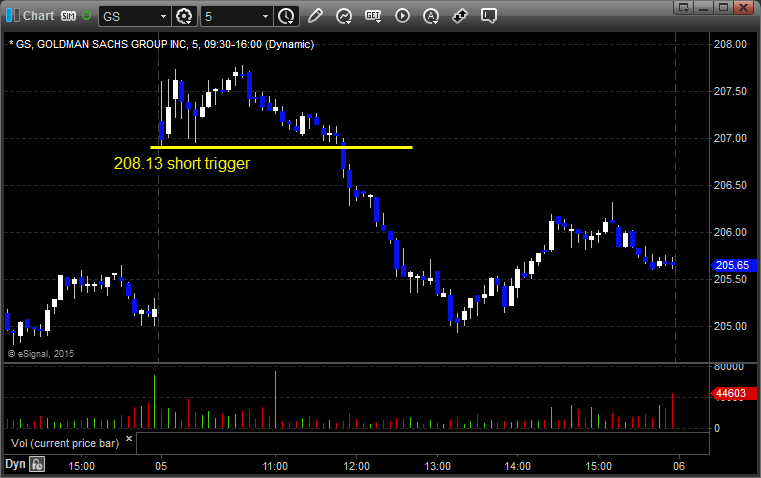Viewport: 761px width, 478px height.
Task: Open the studies chart icon menu
Action: tap(344, 16)
